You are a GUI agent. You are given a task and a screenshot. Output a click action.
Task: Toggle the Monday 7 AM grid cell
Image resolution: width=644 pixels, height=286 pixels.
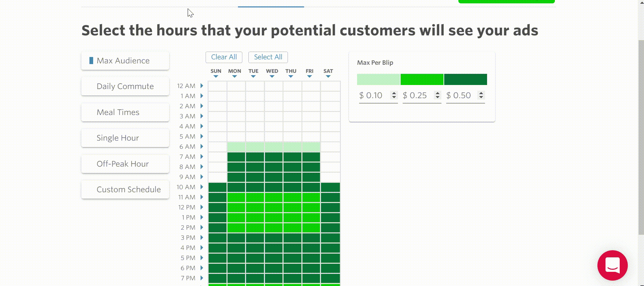pos(236,157)
